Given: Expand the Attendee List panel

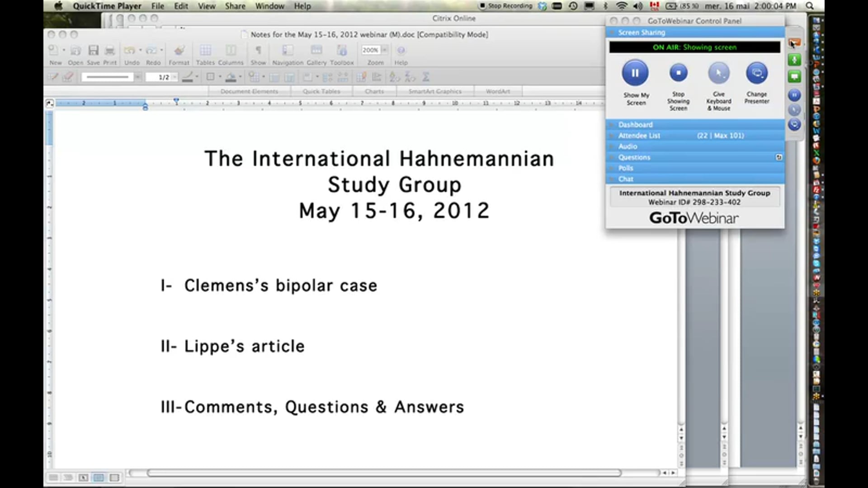Looking at the screenshot, I should [x=639, y=135].
